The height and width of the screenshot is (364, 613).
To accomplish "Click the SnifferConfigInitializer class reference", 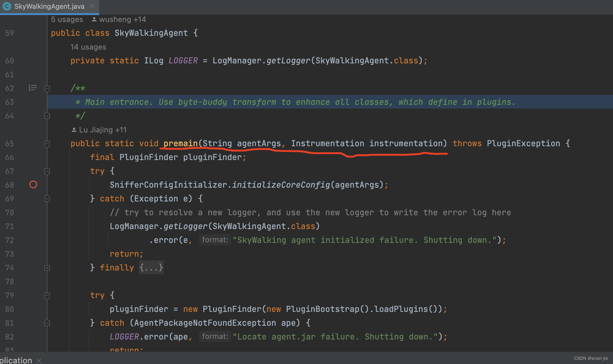I will (x=168, y=185).
